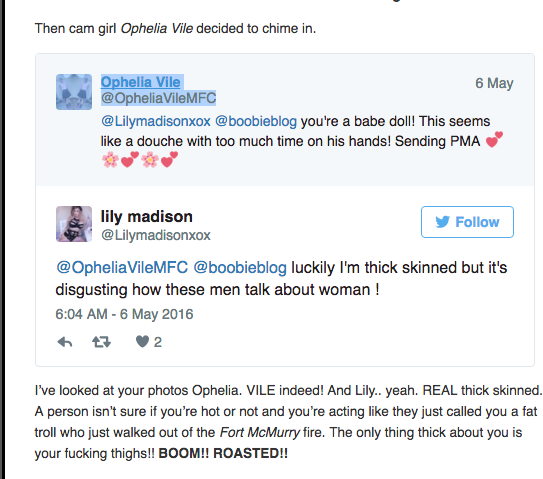Like the tweet with the heart icon
Viewport: 543px width, 479px height.
click(x=142, y=341)
